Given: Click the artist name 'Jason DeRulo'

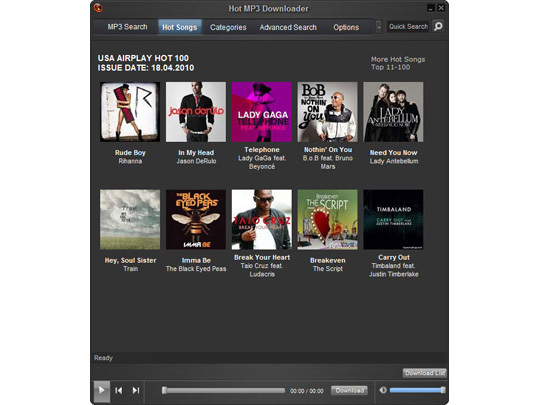Looking at the screenshot, I should click(196, 161).
